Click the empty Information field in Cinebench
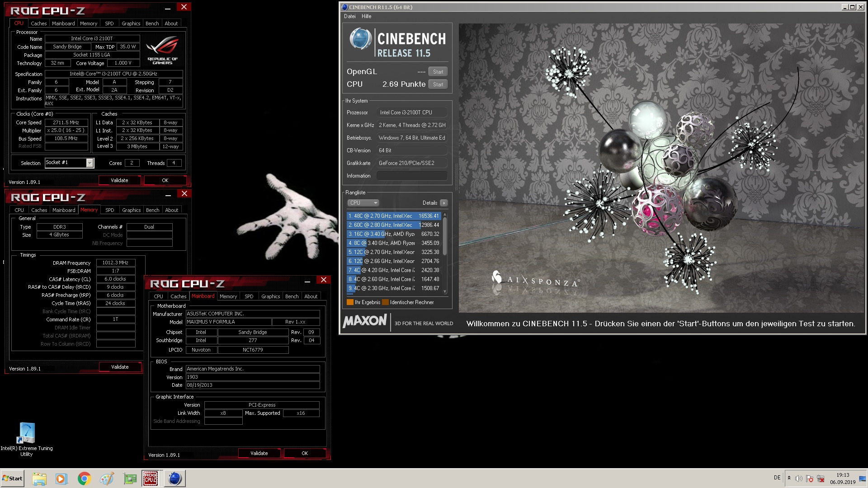The width and height of the screenshot is (868, 488). (x=412, y=176)
